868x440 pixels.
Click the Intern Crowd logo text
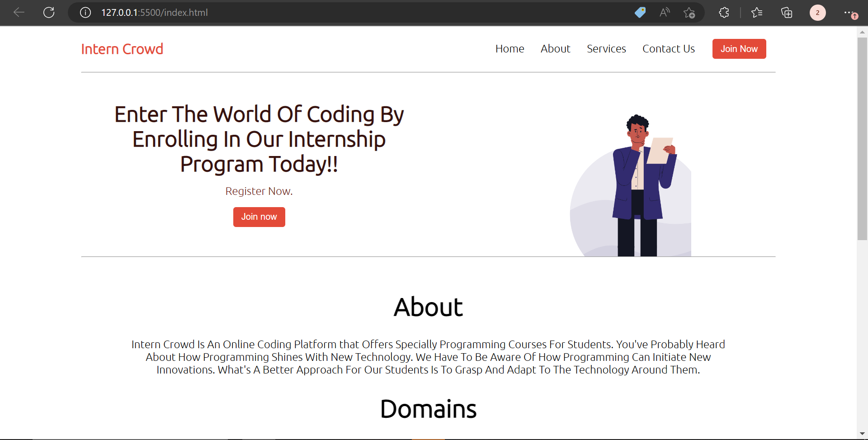(122, 49)
